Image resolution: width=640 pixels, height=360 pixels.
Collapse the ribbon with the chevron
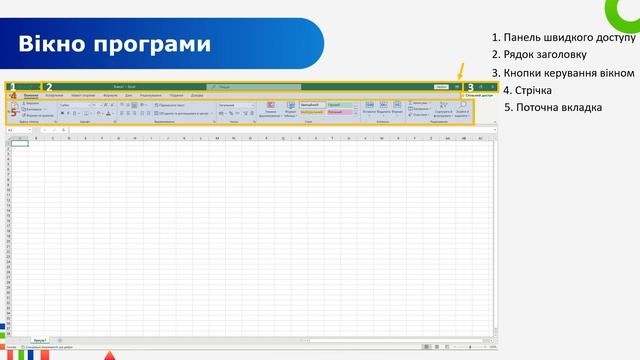coord(495,122)
